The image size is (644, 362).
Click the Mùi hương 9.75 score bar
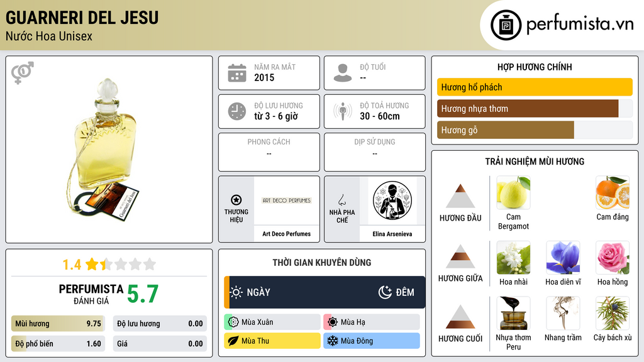tap(58, 324)
